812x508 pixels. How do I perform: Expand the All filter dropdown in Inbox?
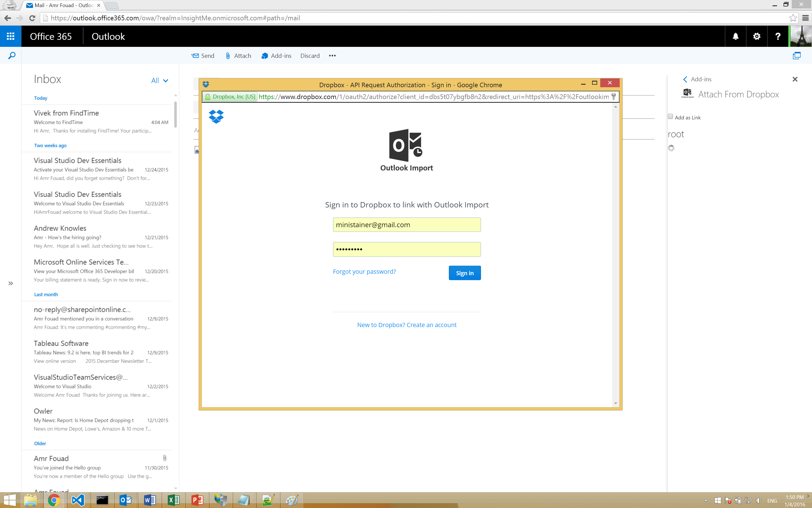pos(160,80)
